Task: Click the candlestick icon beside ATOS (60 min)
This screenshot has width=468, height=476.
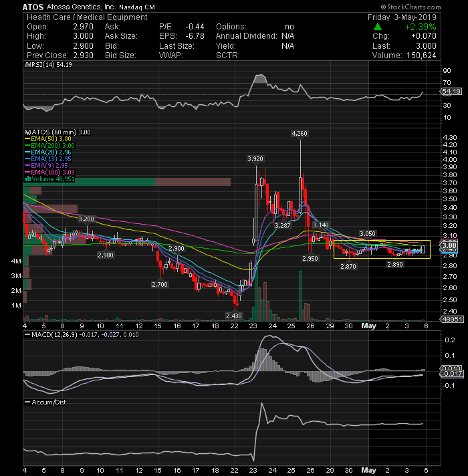Action: tap(27, 132)
